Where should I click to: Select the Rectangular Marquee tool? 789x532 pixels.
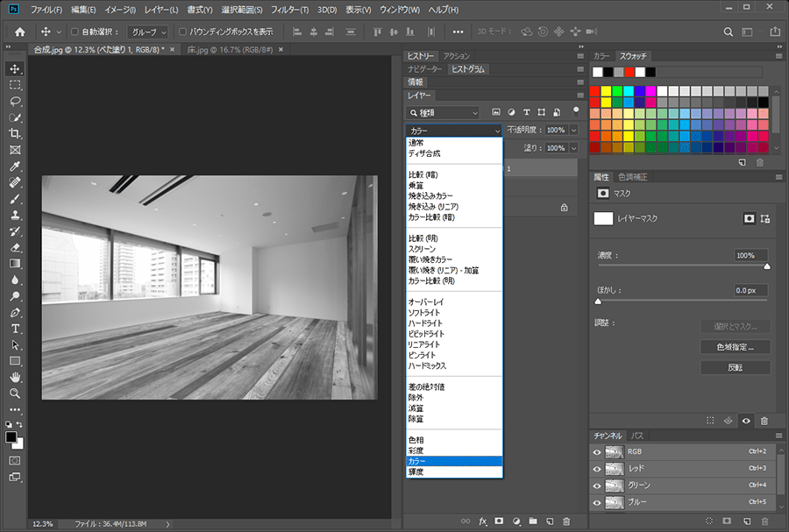[15, 85]
